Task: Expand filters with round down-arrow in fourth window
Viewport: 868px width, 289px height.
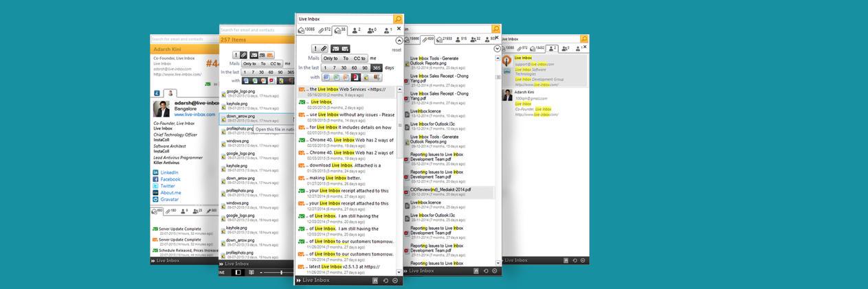Action: [x=497, y=49]
